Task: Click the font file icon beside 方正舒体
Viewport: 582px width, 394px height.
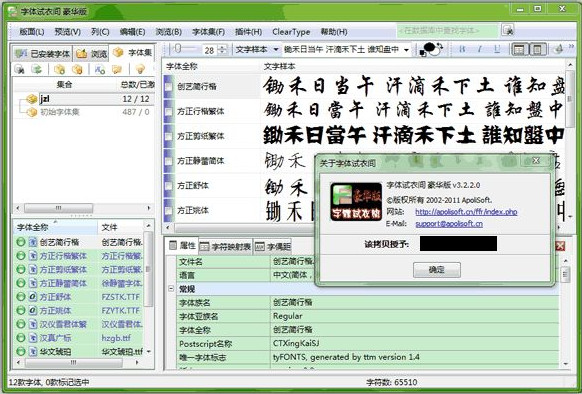Action: 33,297
